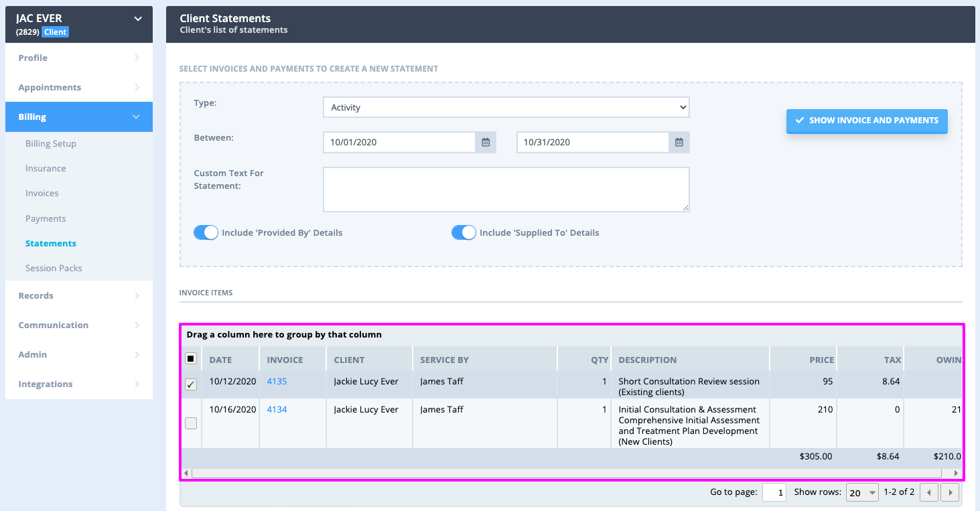Open Billing Setup submenu item
This screenshot has height=511, width=980.
pyautogui.click(x=51, y=143)
